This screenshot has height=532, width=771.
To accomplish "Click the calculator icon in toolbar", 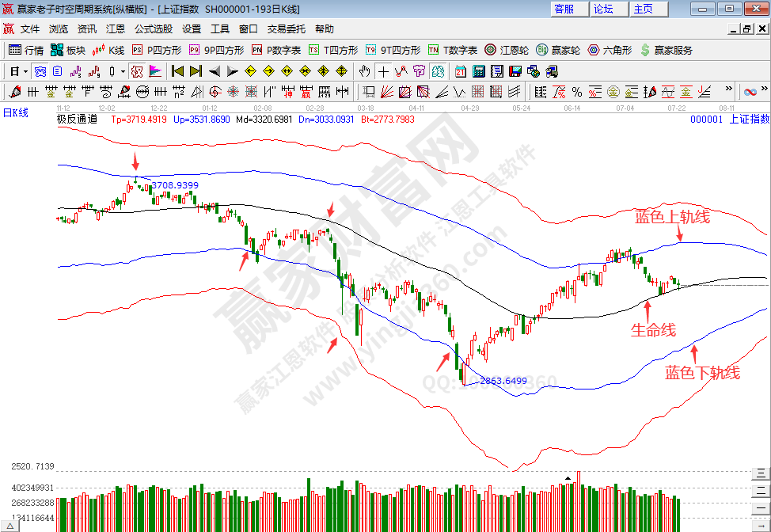I will click(x=477, y=70).
